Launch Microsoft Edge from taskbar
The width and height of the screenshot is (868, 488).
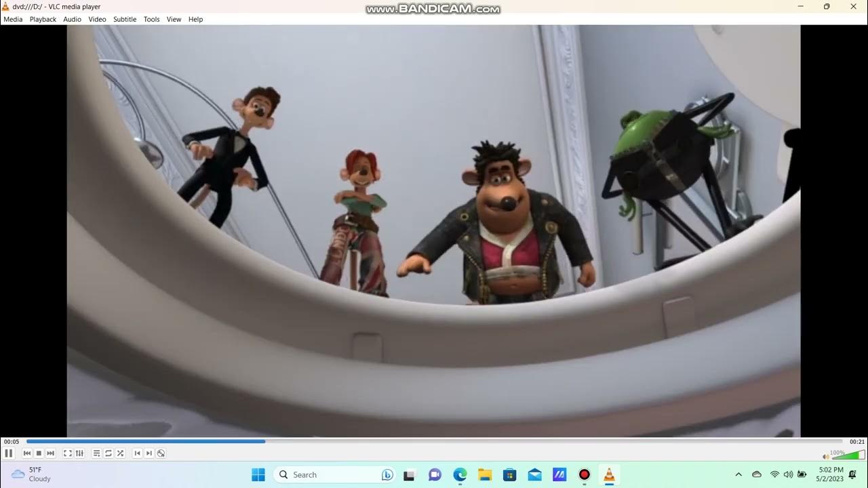[460, 475]
